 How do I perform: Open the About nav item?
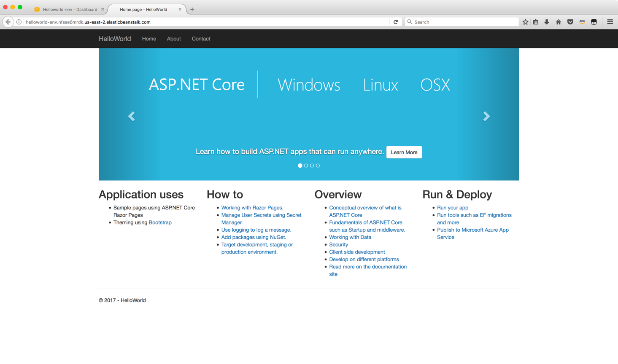tap(174, 39)
